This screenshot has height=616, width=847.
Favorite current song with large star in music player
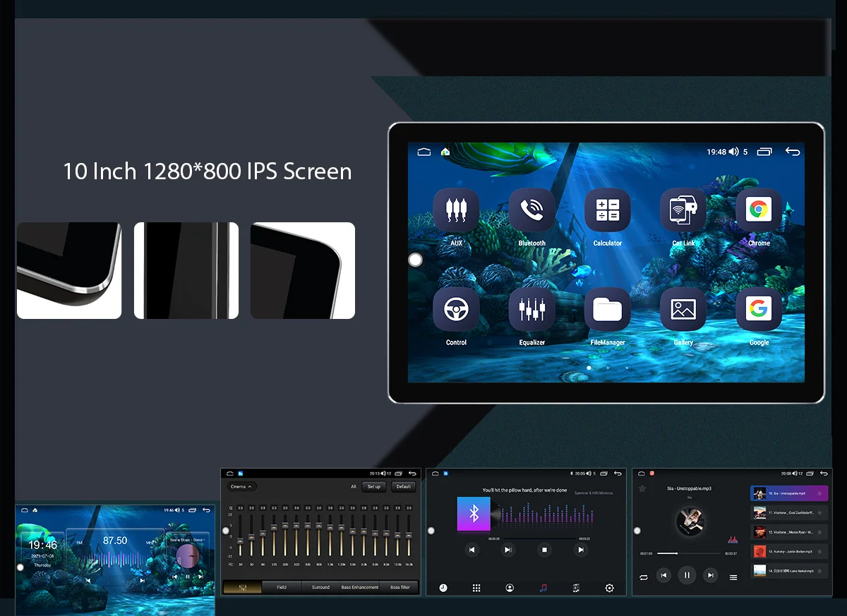642,488
